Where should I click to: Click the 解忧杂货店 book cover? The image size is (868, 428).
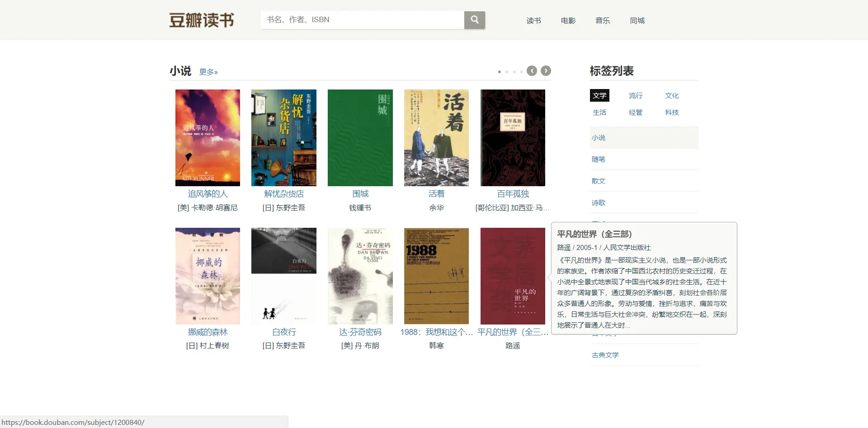[284, 138]
